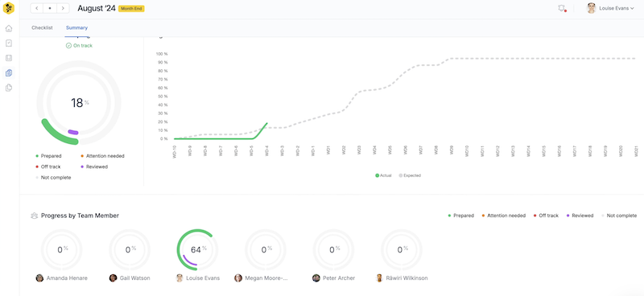Open Rāwiri Wilkinson name link

point(407,278)
